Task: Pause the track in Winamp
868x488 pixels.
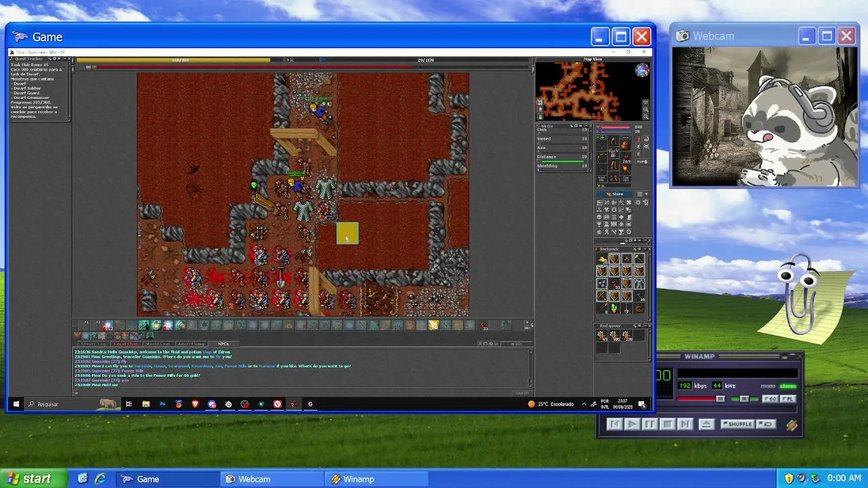Action: 650,424
